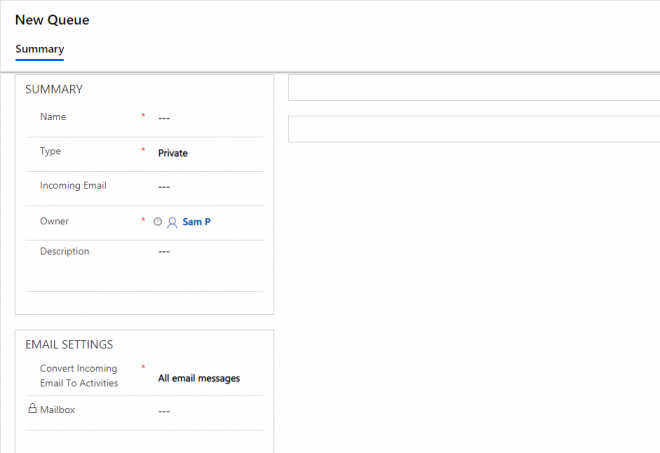Screen dimensions: 660x453
Task: Click the Incoming Email field
Action: click(x=210, y=187)
